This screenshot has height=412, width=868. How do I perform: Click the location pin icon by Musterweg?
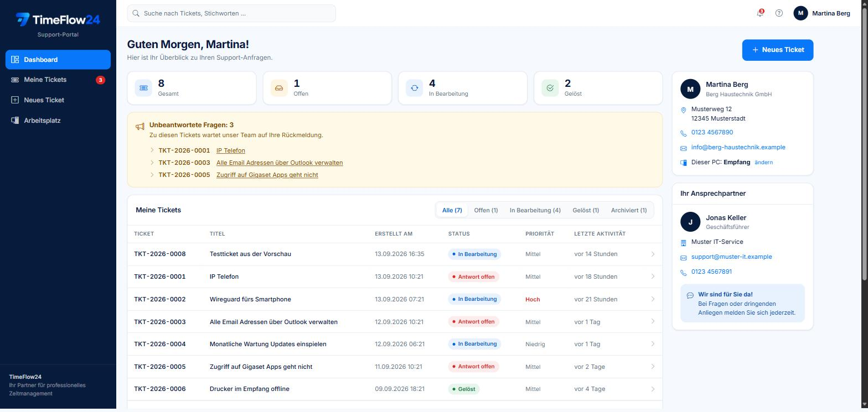click(x=683, y=111)
